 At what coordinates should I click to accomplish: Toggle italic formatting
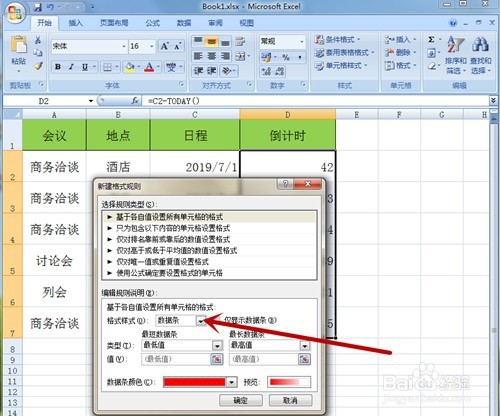click(x=71, y=67)
